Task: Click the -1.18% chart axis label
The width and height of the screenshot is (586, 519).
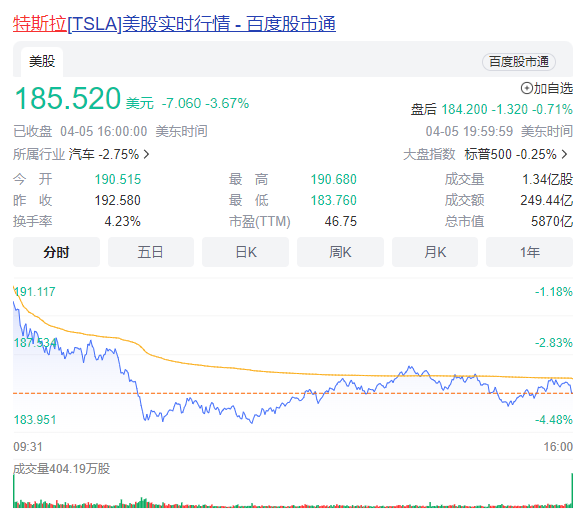Action: coord(553,291)
